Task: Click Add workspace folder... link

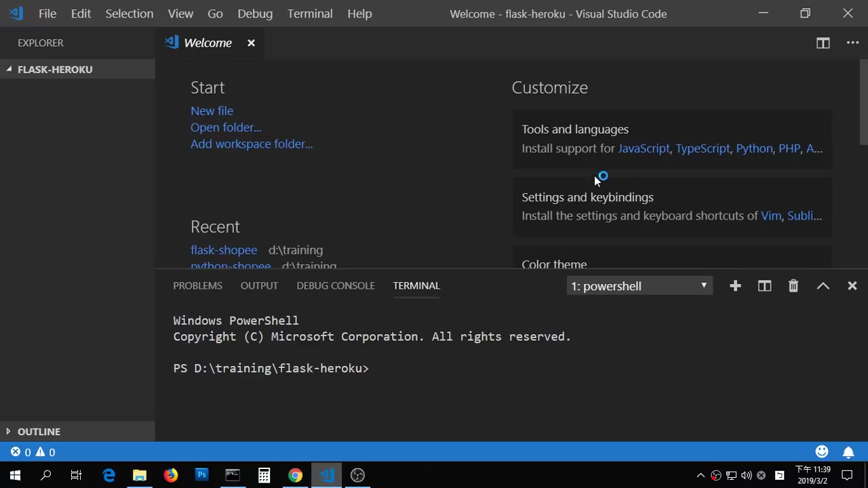Action: coord(252,144)
